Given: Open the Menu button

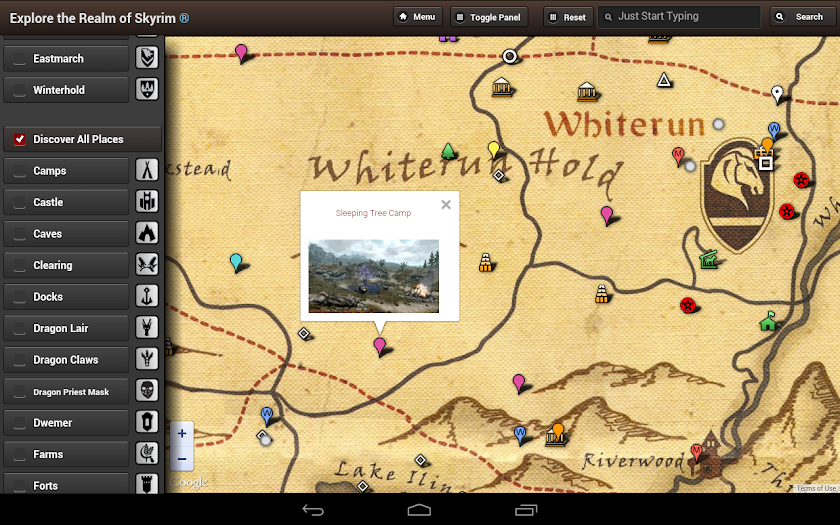Looking at the screenshot, I should coord(417,17).
